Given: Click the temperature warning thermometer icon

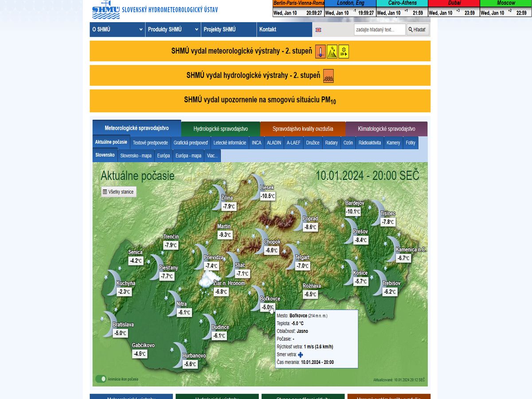Looking at the screenshot, I should (321, 51).
